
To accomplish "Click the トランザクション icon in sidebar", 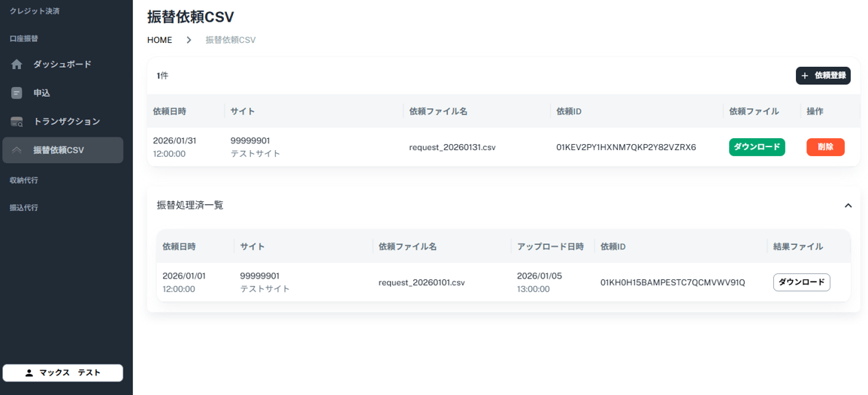I will point(17,122).
